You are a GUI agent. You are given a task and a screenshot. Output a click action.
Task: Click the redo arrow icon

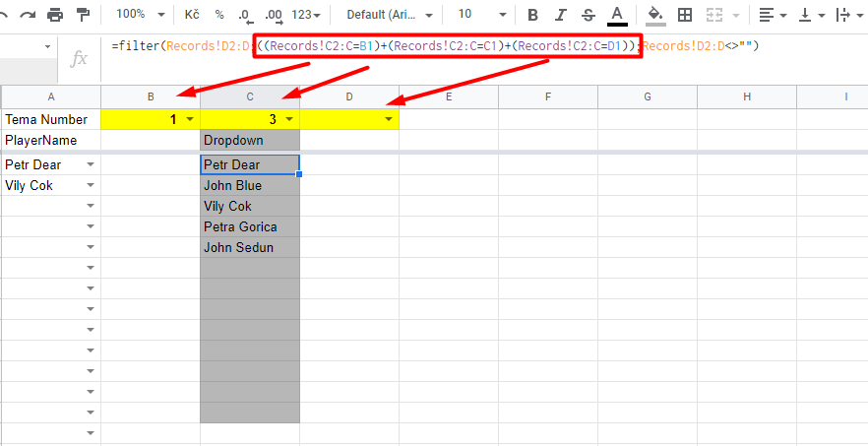(x=28, y=15)
